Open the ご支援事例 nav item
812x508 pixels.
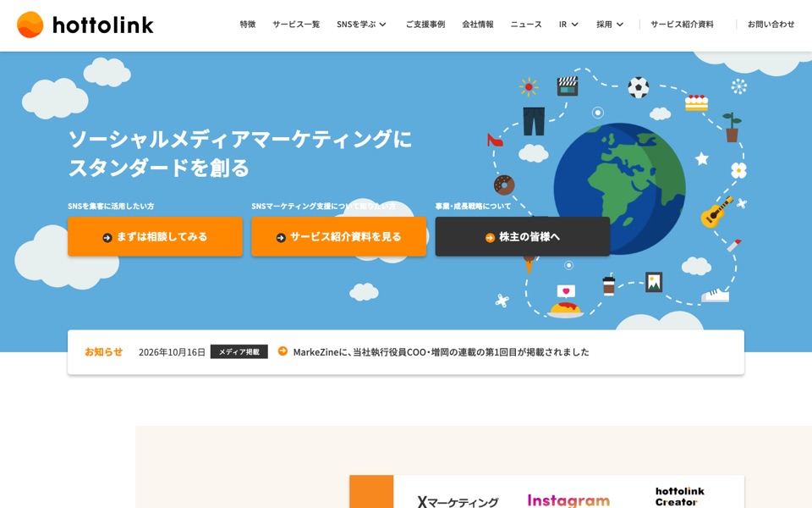(425, 25)
